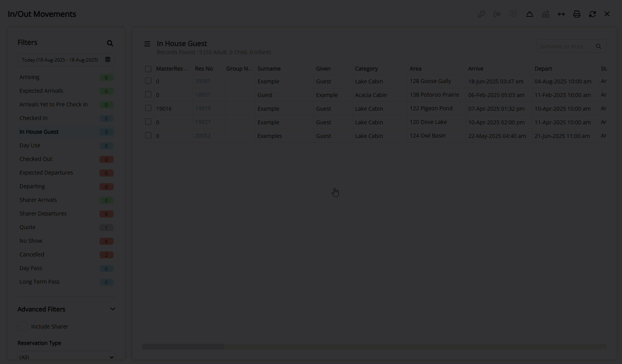Image resolution: width=622 pixels, height=364 pixels.
Task: Click the refresh circular arrows icon
Action: pyautogui.click(x=592, y=14)
